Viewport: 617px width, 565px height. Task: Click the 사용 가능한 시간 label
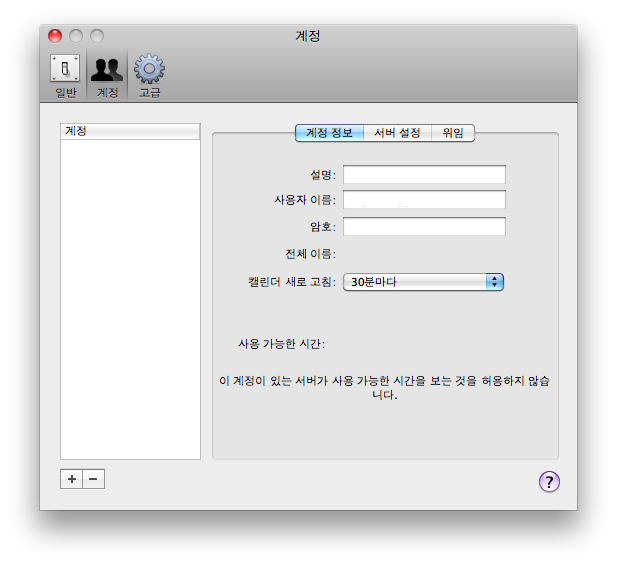(x=281, y=344)
